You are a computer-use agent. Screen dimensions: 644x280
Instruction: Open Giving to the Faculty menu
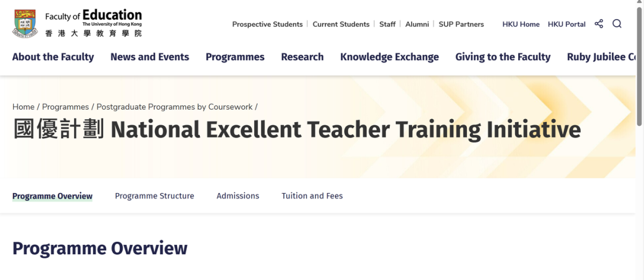503,57
